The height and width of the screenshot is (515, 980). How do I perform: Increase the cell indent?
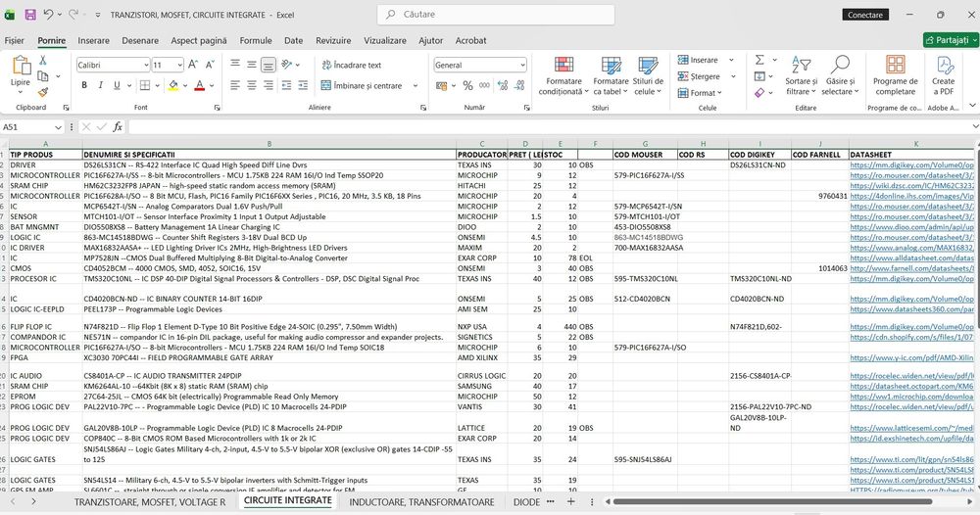click(x=303, y=85)
